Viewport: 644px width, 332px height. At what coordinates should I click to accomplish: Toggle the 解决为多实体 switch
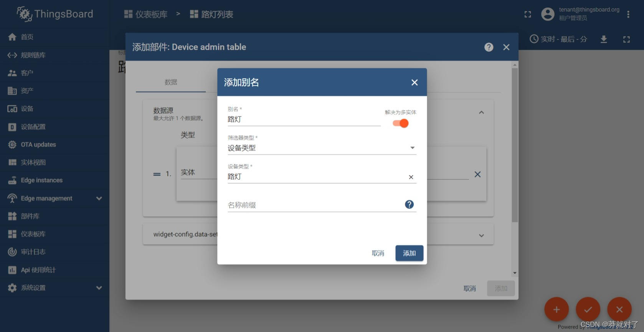coord(400,123)
